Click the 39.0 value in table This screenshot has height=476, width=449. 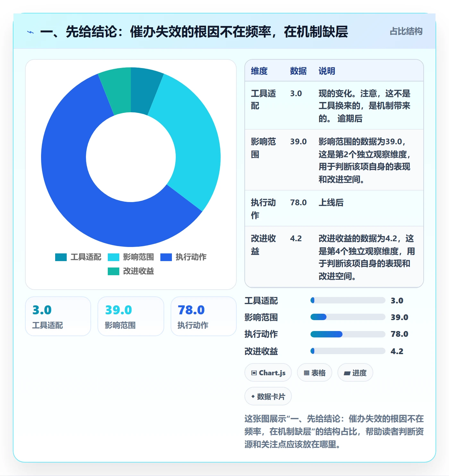(x=298, y=141)
